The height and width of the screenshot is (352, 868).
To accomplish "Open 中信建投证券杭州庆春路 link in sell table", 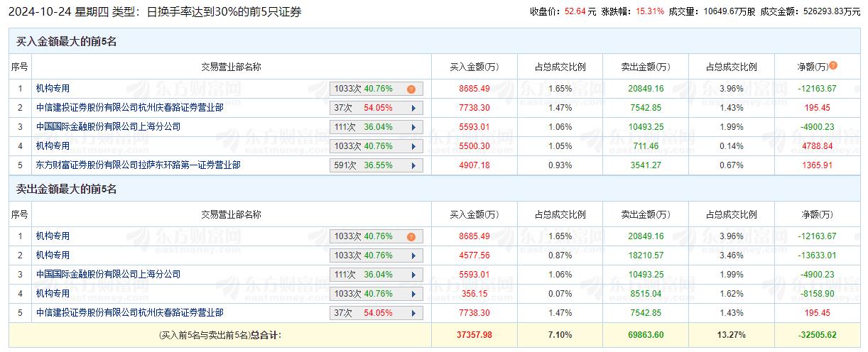I will click(x=129, y=313).
